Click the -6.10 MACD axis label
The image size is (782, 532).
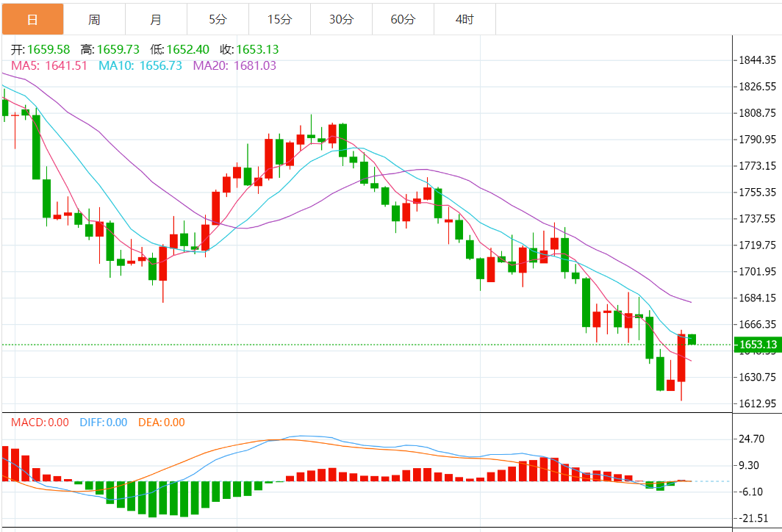tap(751, 492)
